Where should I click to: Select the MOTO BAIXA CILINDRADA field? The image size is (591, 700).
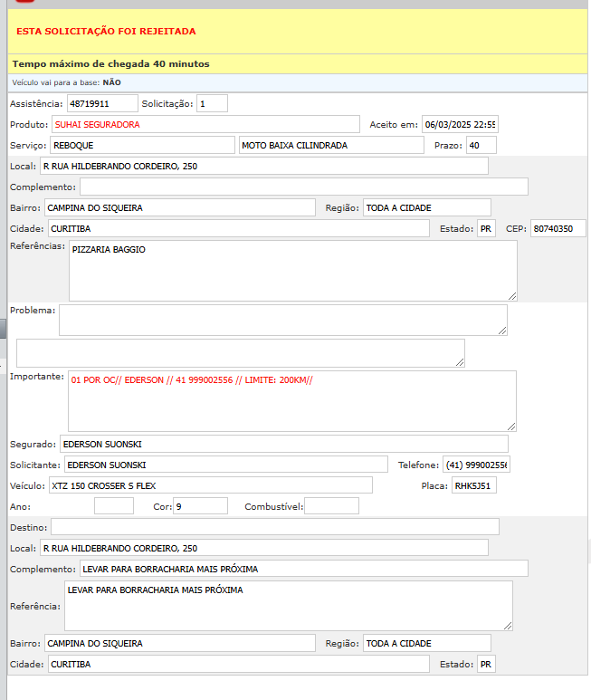tap(330, 145)
